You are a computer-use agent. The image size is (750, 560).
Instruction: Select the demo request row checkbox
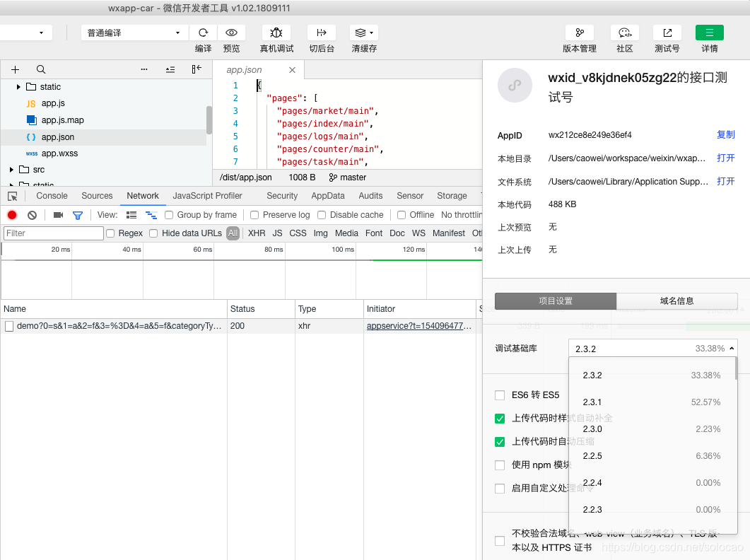pos(9,327)
